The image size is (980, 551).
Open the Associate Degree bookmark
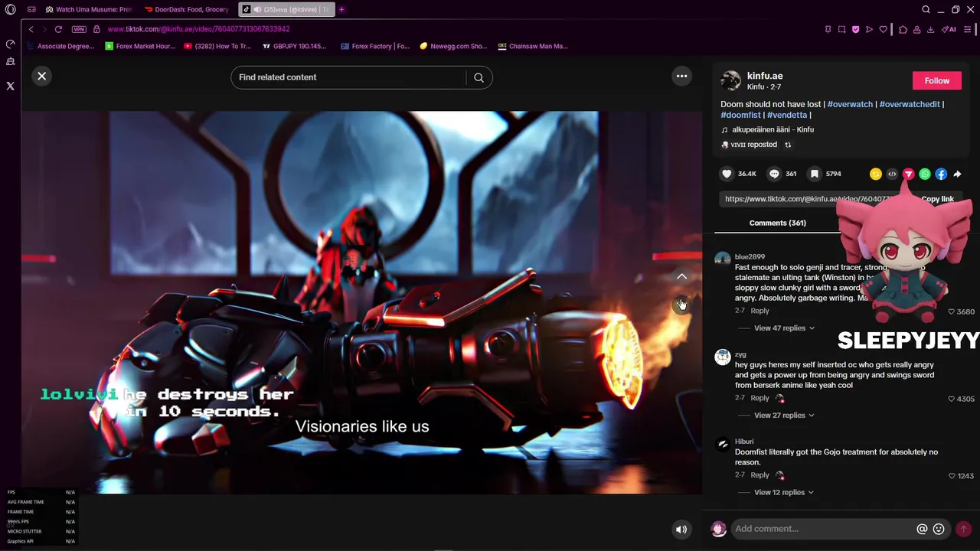tap(60, 46)
